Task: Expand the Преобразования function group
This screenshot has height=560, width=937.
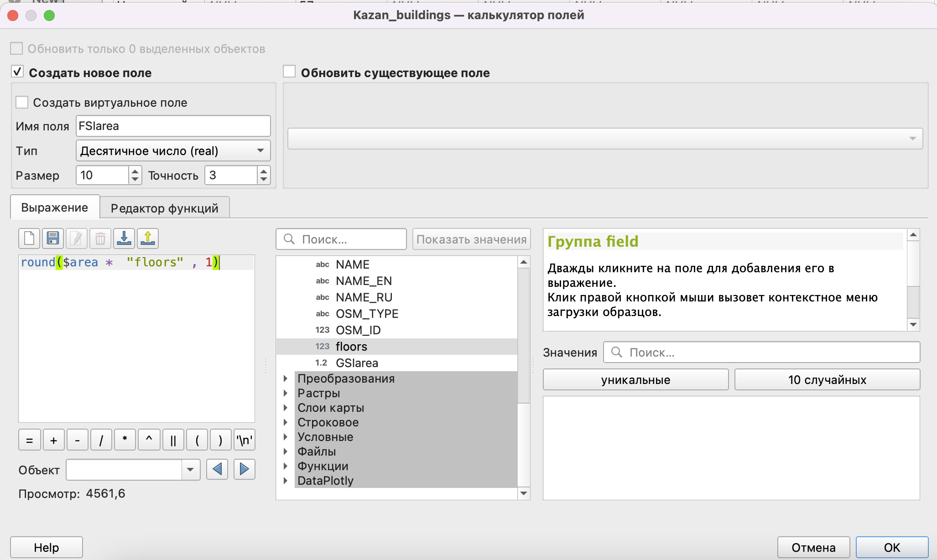Action: (286, 379)
